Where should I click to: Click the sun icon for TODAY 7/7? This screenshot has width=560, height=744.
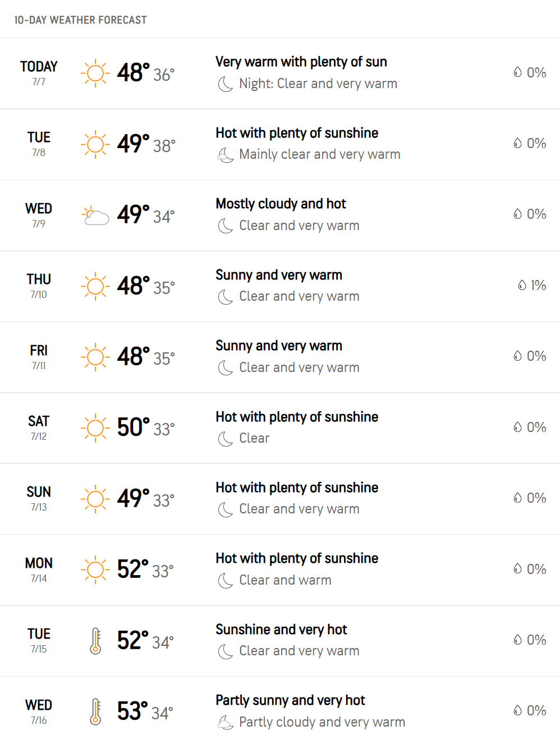point(95,73)
